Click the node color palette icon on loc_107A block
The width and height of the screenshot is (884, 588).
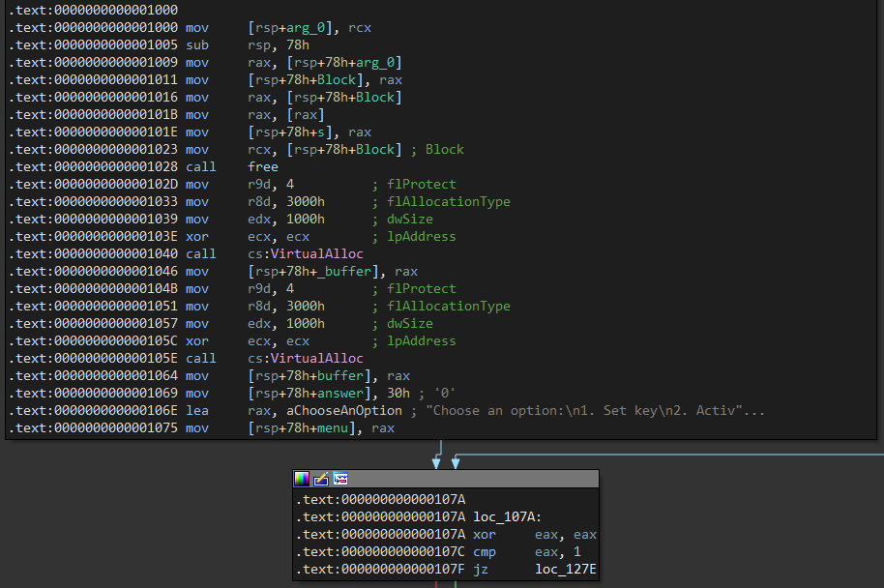coord(302,479)
